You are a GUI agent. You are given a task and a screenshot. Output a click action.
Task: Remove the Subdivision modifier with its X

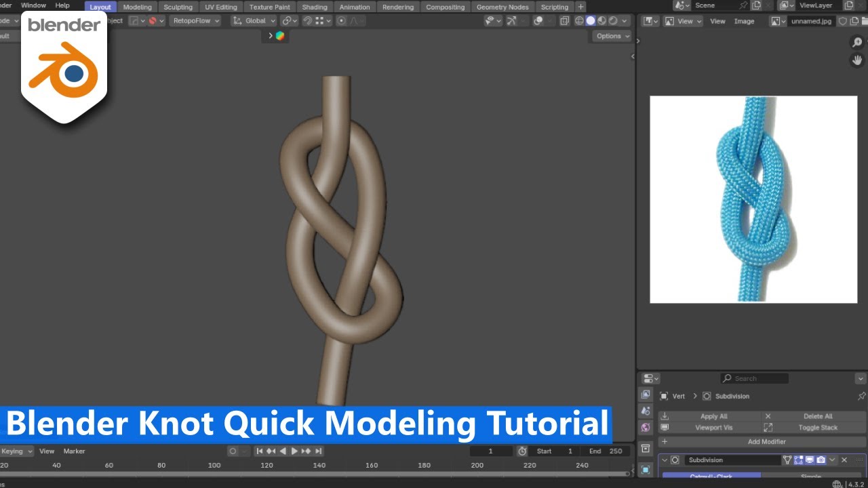844,460
